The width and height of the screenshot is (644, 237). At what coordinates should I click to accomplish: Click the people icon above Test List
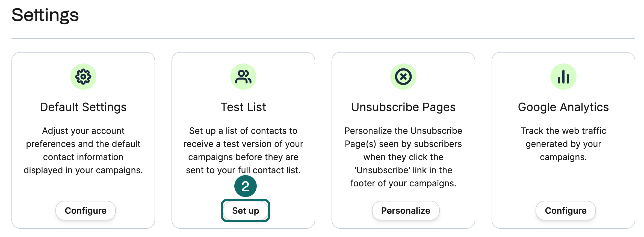[x=243, y=77]
